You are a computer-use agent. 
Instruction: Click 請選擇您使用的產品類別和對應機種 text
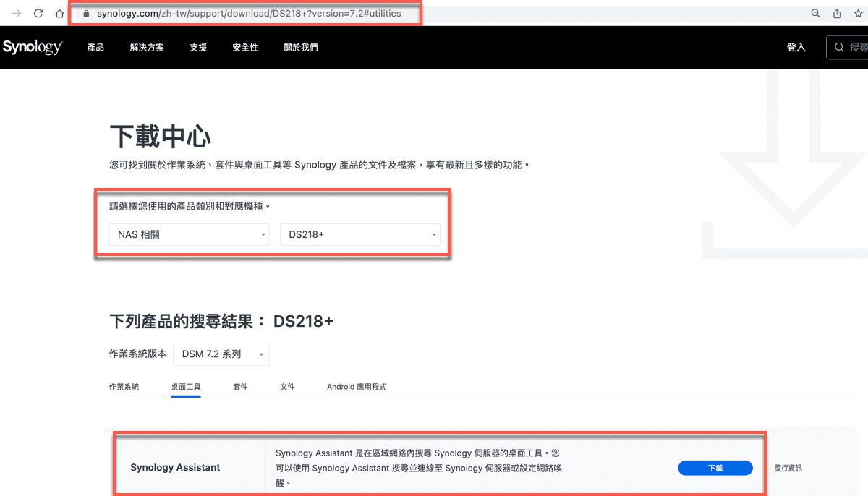(190, 205)
